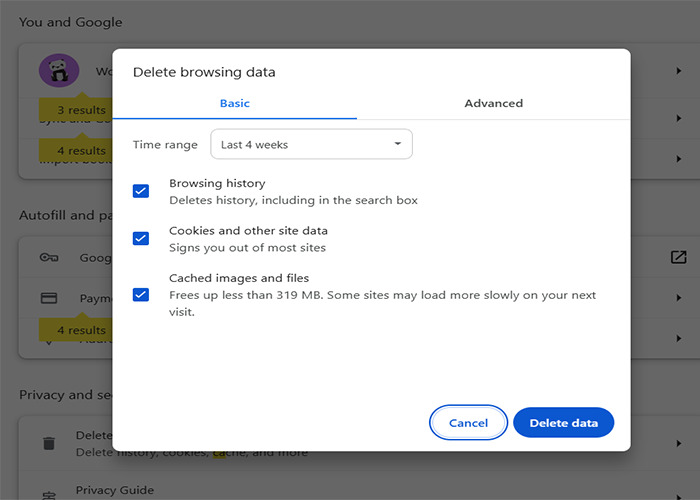Uncheck the Browsing history checkbox
The image size is (700, 500).
141,191
